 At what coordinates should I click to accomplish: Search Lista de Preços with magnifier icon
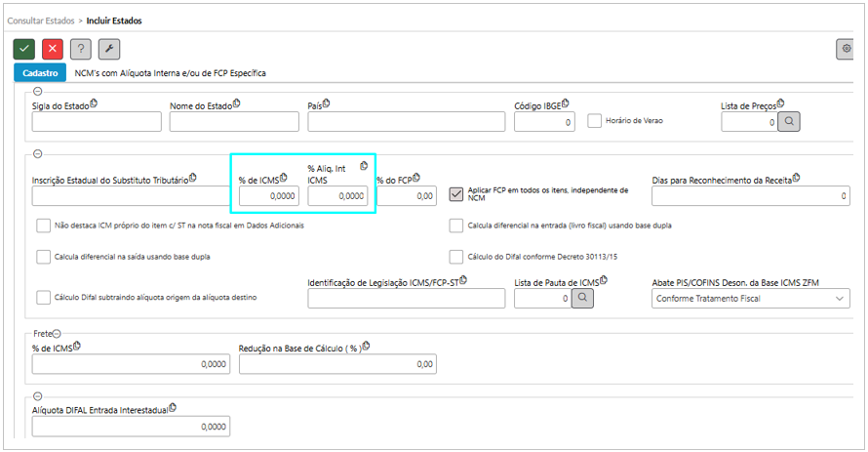(x=790, y=122)
